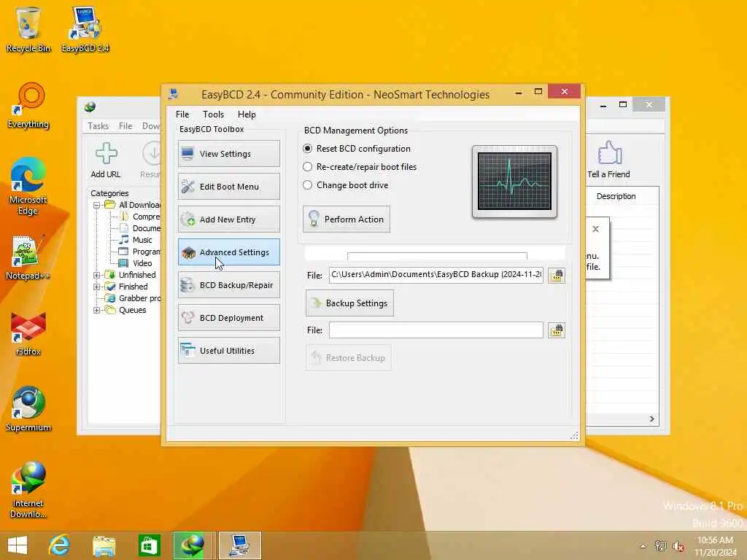Click Add New Entry button
Viewport: 747px width, 560px height.
point(228,219)
